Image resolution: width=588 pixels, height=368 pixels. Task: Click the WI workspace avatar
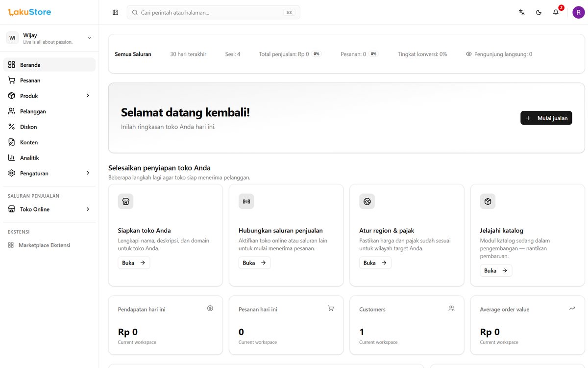(x=12, y=38)
